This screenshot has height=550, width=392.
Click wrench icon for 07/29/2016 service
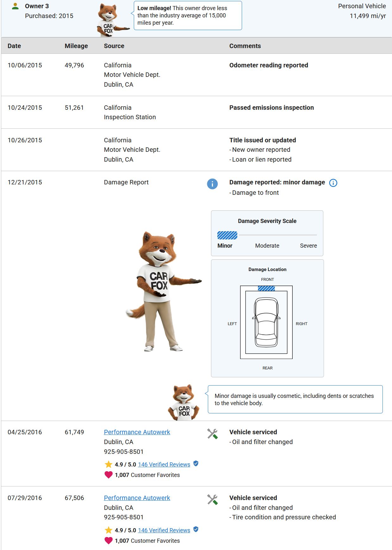coord(212,499)
